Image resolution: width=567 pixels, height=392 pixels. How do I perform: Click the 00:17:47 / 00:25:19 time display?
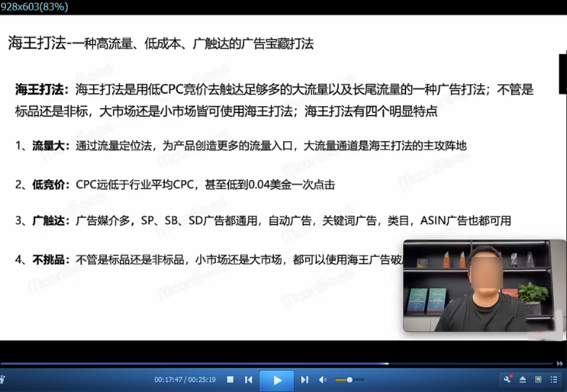coord(185,380)
